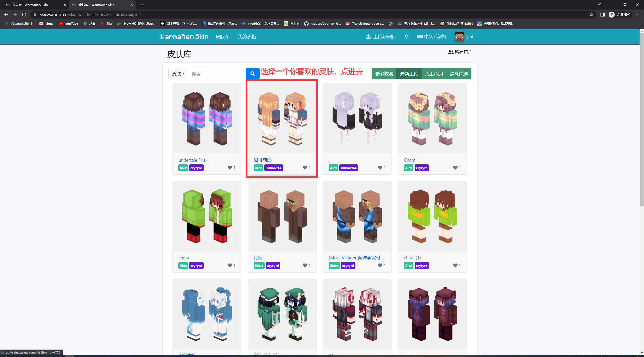Open the green hoodie chara thumbnail

pos(207,216)
